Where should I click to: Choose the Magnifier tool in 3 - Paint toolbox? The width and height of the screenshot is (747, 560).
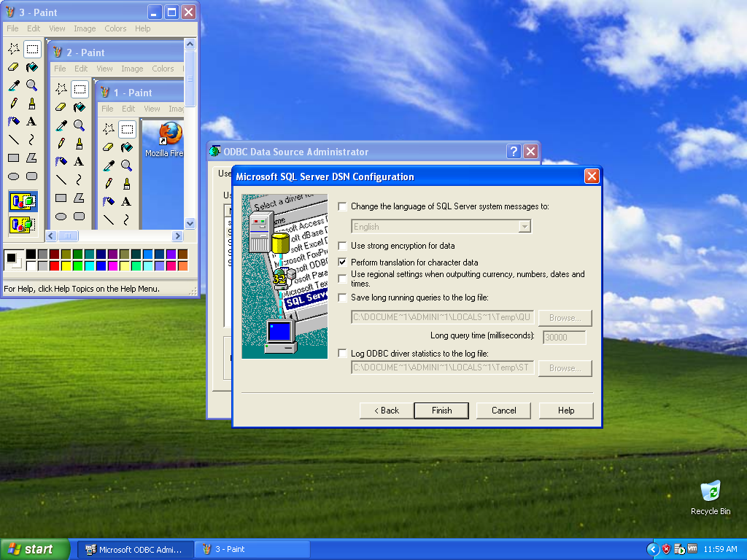coord(31,85)
